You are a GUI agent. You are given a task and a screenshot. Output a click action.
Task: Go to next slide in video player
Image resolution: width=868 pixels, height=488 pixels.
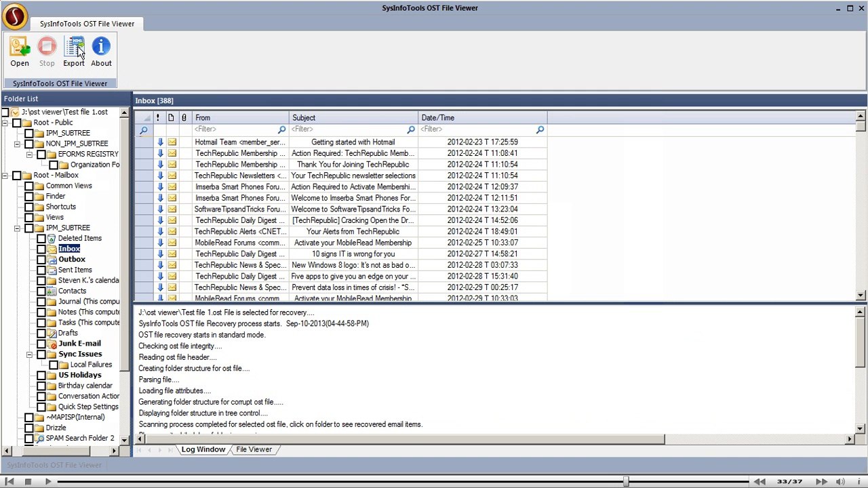coord(821,481)
